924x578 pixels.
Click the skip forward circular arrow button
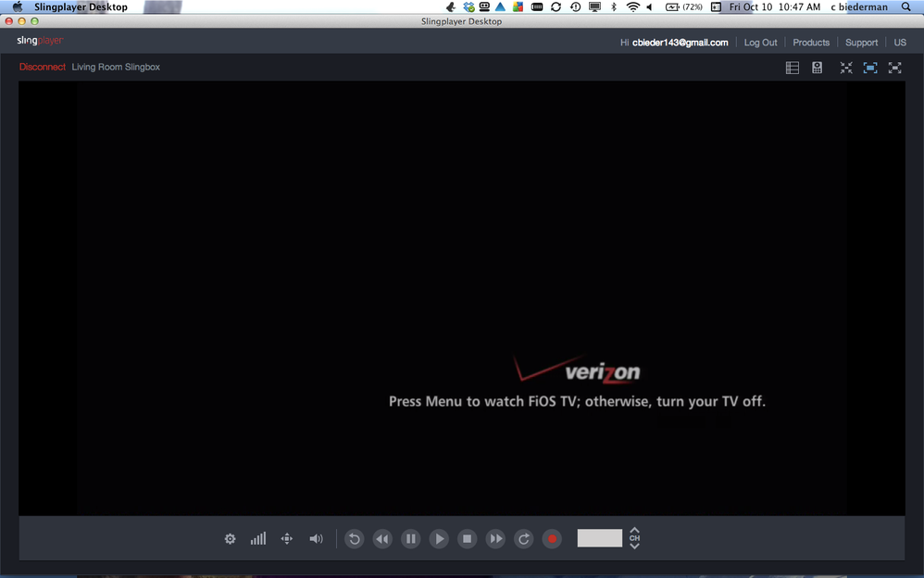click(x=524, y=538)
